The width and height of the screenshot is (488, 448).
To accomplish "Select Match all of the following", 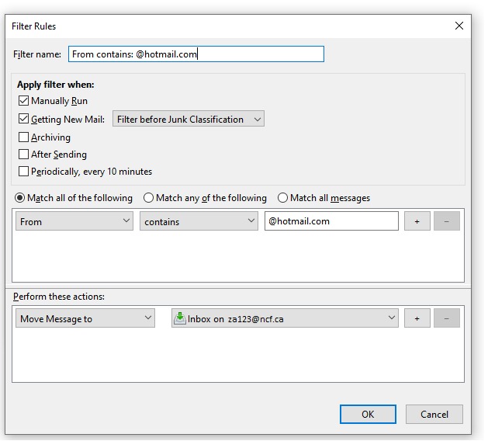I will pyautogui.click(x=19, y=198).
